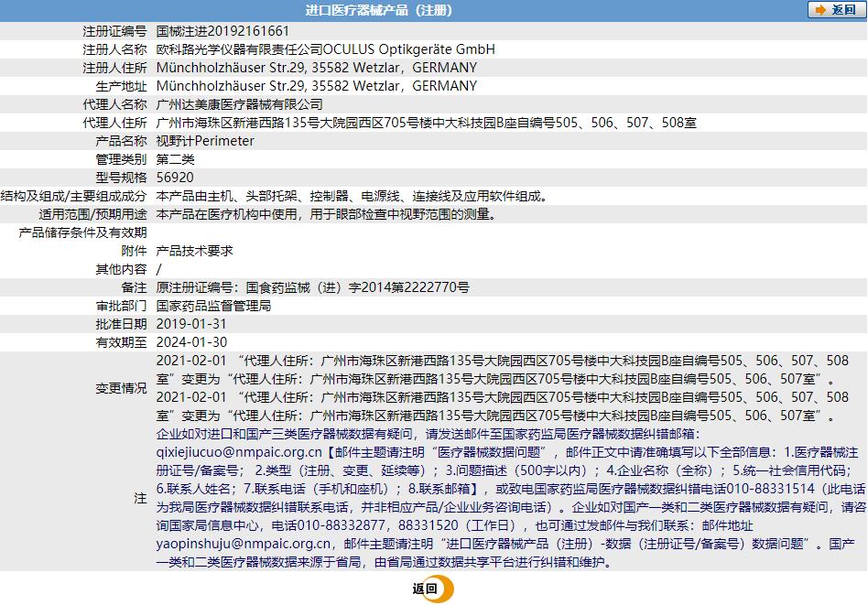Viewport: 868px width, 605px height.
Task: Click the 代理人住所 address value row
Action: click(427, 123)
